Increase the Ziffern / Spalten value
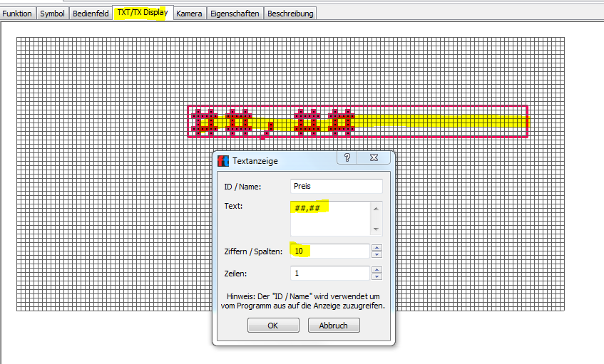Viewport: 604px width, 364px height. click(377, 248)
